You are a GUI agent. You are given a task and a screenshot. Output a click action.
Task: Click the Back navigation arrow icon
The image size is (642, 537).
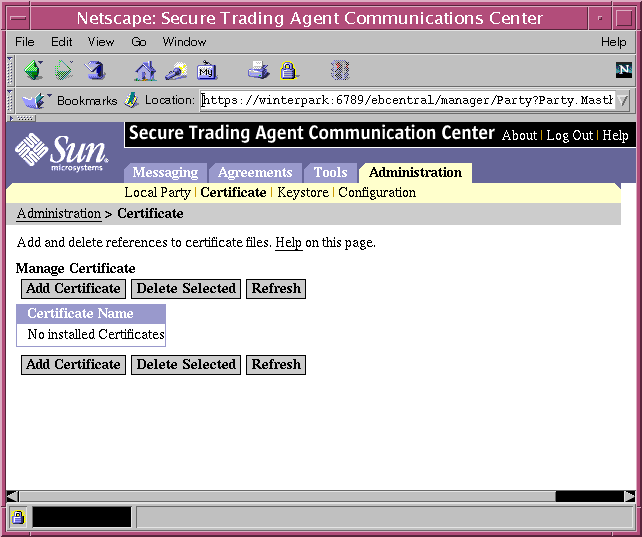(x=34, y=70)
